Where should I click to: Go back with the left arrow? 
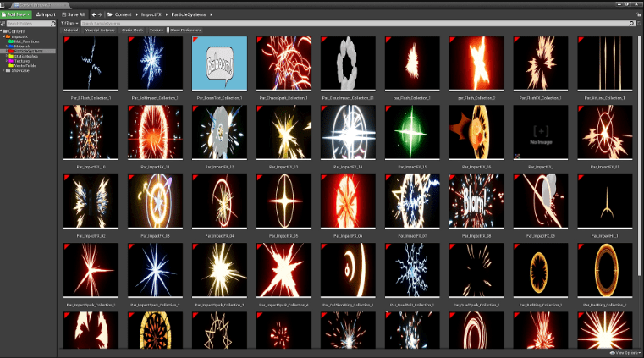94,14
